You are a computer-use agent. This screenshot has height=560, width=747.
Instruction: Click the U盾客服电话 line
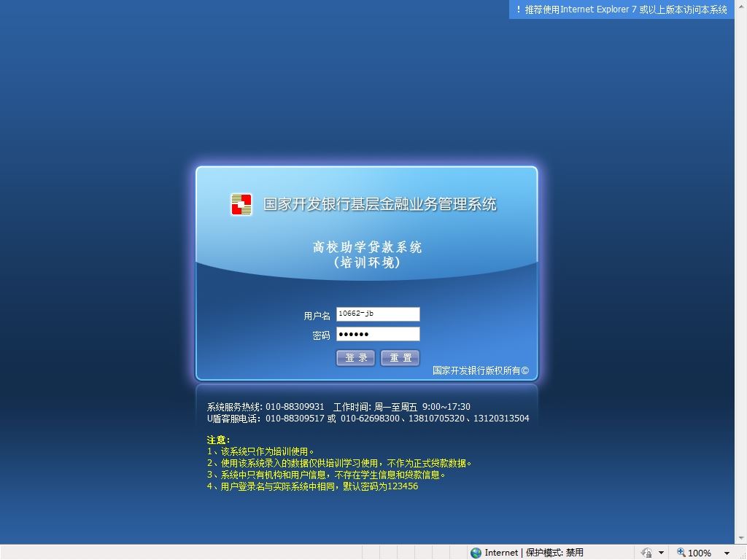coord(368,419)
